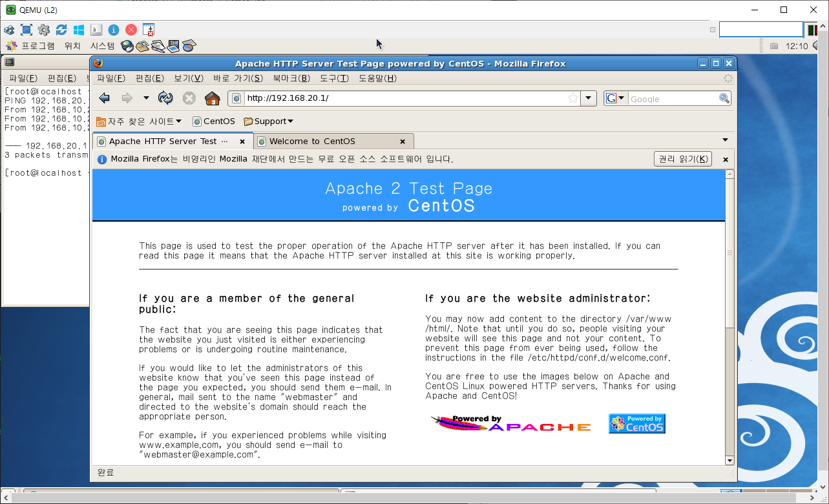Click the terminal icon in terminal title bar
The image size is (829, 504).
(8, 63)
